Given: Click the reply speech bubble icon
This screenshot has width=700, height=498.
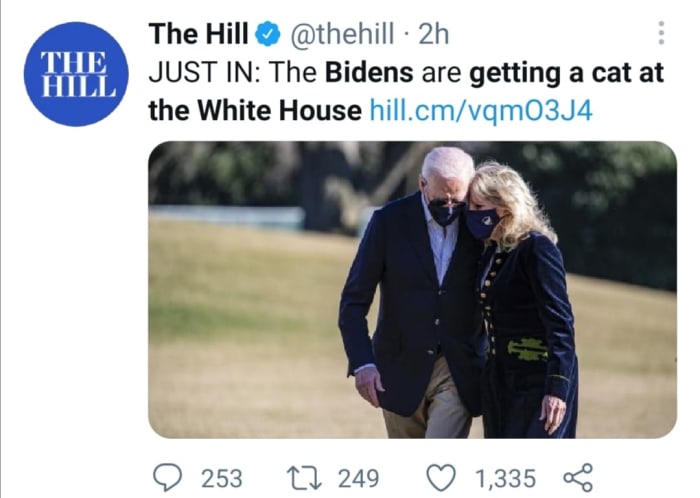Looking at the screenshot, I should 166,478.
